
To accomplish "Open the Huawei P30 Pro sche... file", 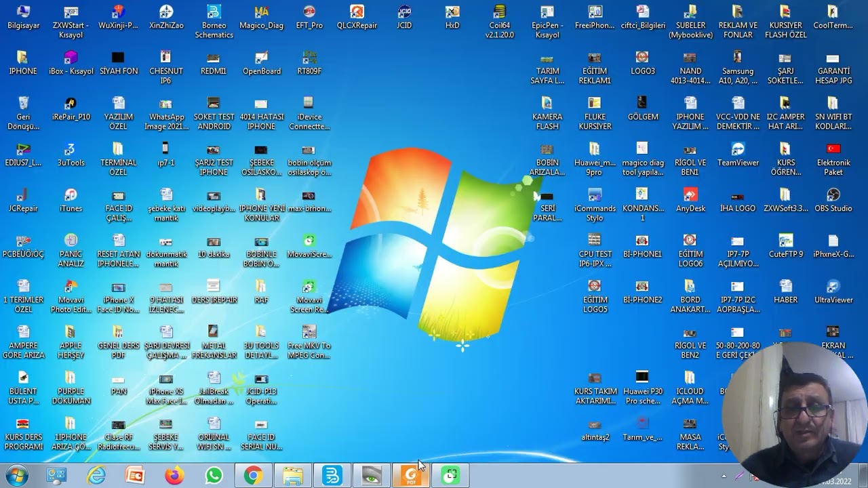I will pos(642,388).
